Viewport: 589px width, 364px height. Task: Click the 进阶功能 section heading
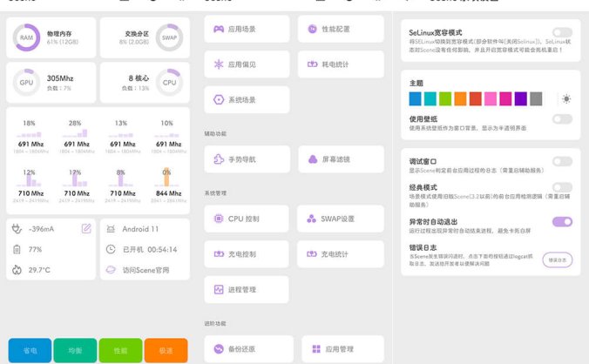(215, 323)
